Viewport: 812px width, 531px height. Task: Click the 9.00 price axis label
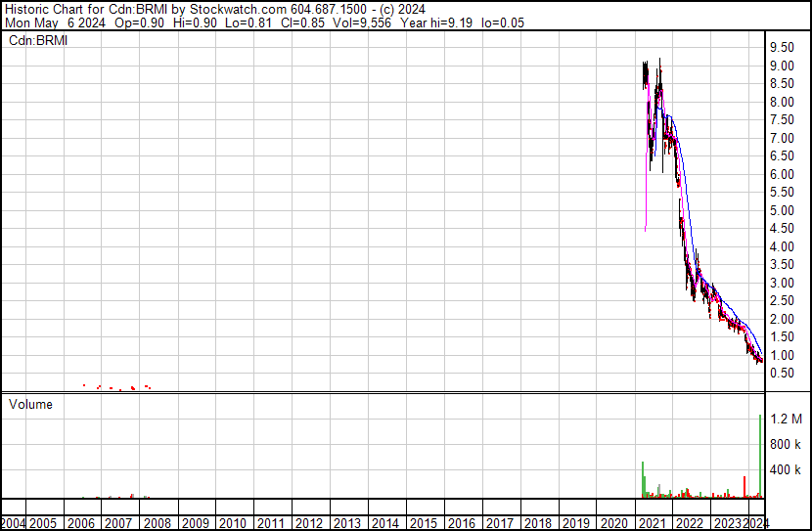click(782, 66)
